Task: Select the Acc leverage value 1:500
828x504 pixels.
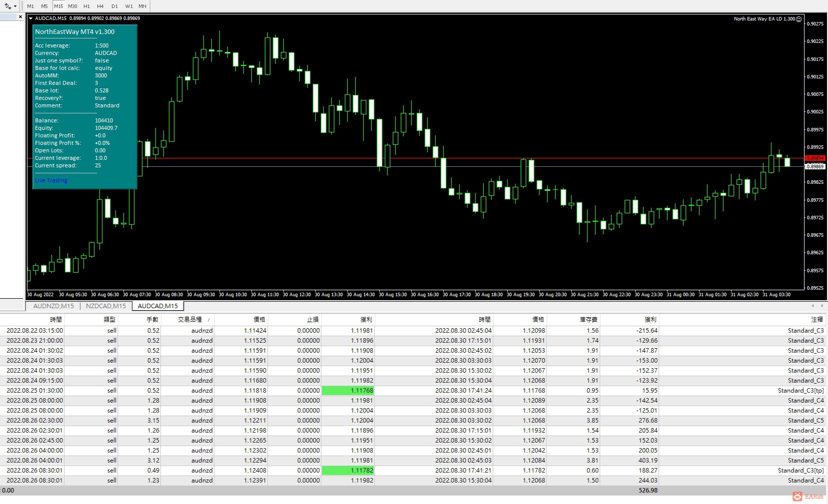Action: 101,45
